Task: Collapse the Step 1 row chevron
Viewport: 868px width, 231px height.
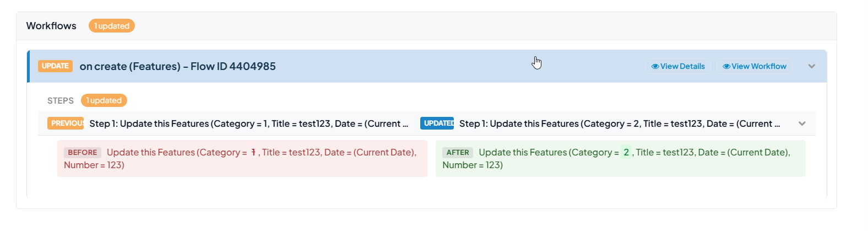Action: coord(802,123)
